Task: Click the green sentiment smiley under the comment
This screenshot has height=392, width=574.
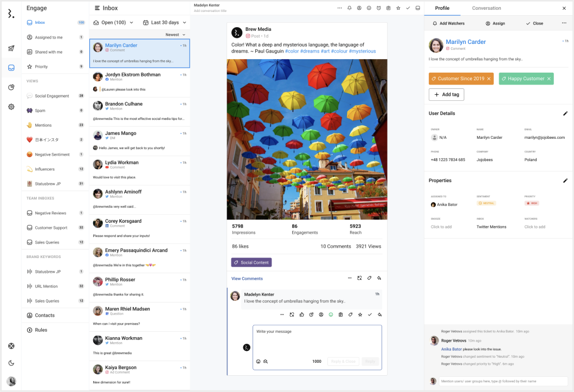Action: [x=331, y=315]
